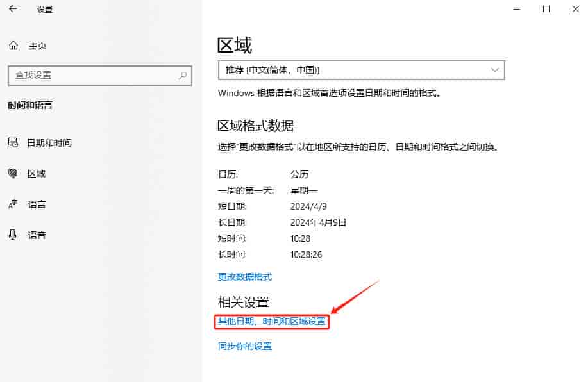Click the microphone icon for 语音

pyautogui.click(x=12, y=235)
